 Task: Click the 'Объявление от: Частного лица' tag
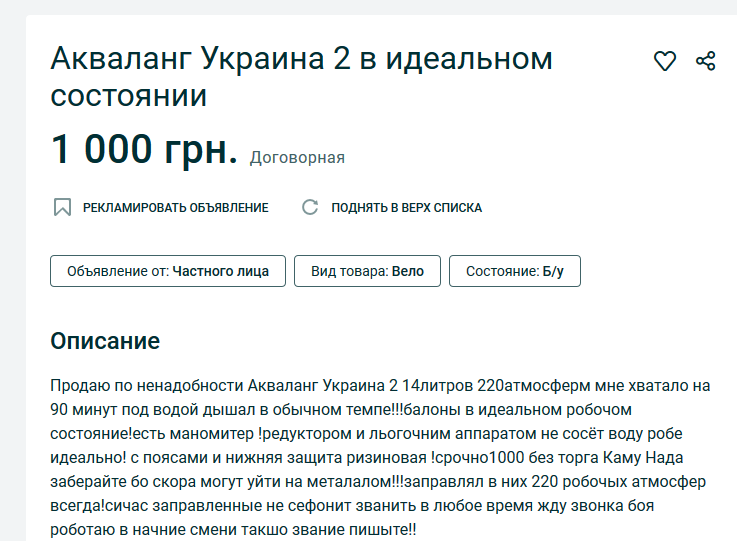coord(168,271)
